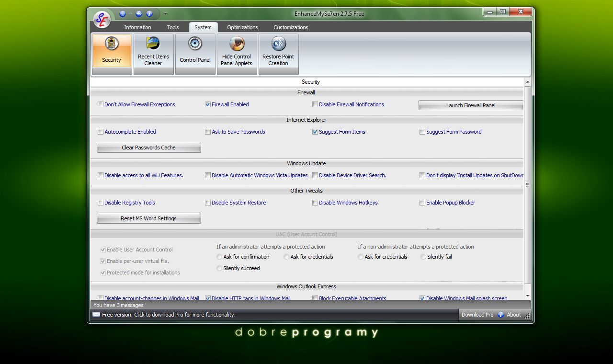
Task: Click the scrollbar down arrow
Action: click(x=527, y=296)
